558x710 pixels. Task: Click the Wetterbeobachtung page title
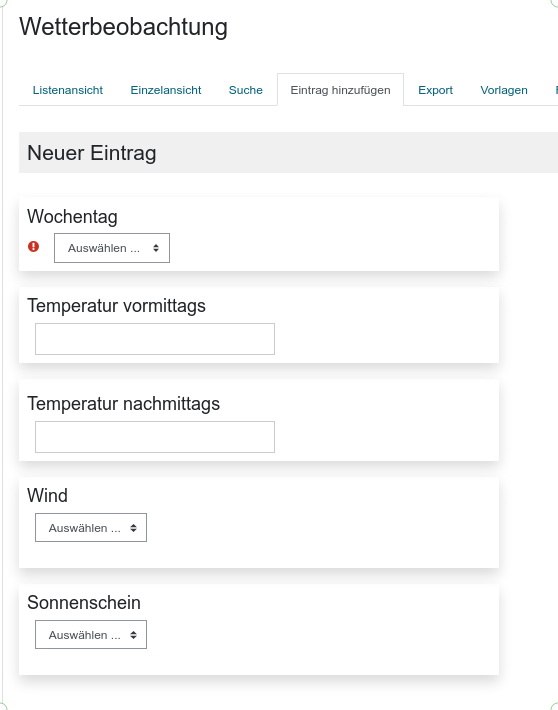pyautogui.click(x=123, y=27)
